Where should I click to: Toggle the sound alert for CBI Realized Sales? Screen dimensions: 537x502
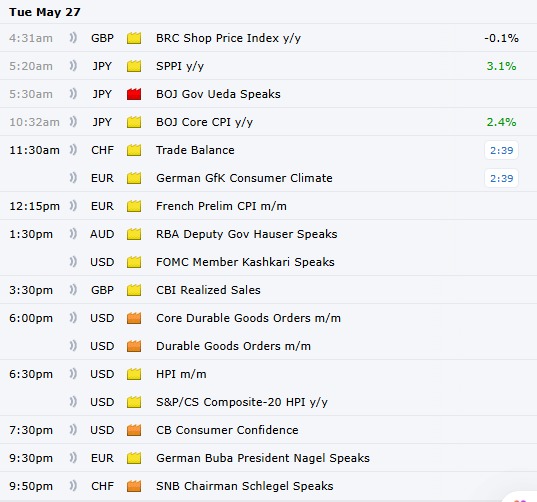tap(73, 290)
